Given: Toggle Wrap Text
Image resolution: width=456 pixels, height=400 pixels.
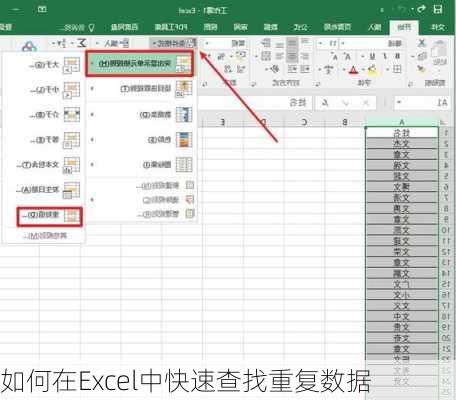Looking at the screenshot, I should 266,43.
